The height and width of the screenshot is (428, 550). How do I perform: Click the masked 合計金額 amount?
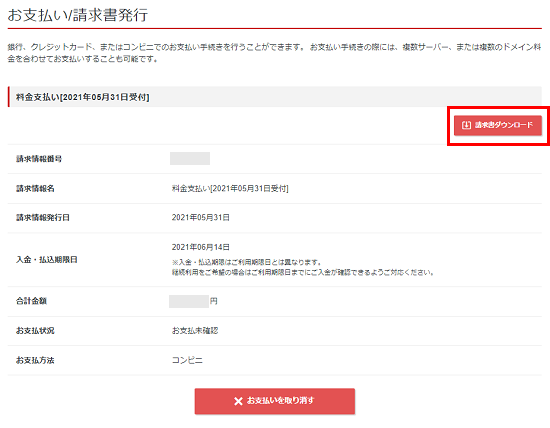(x=189, y=301)
